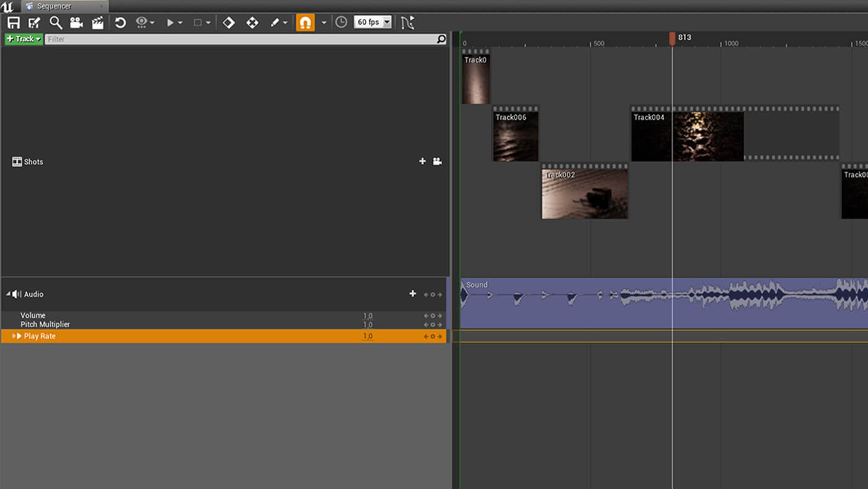This screenshot has width=868, height=489.
Task: Click the Save As sequence icon
Action: (34, 22)
